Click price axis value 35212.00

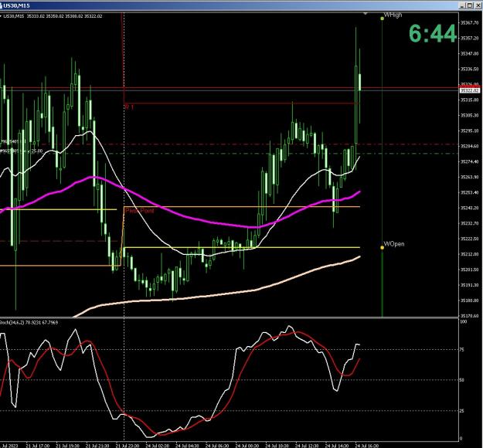469,254
